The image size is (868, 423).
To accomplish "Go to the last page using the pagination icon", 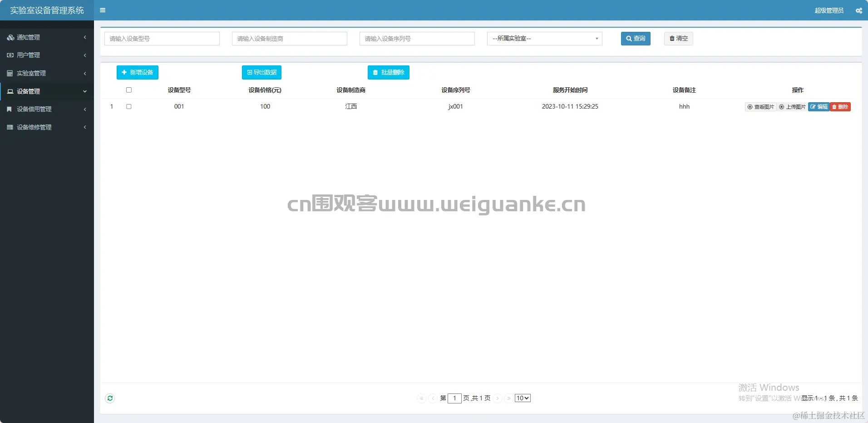I will [509, 398].
